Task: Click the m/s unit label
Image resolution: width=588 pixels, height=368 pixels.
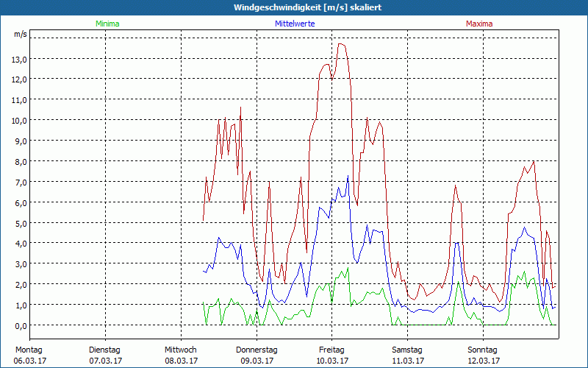Action: click(21, 34)
